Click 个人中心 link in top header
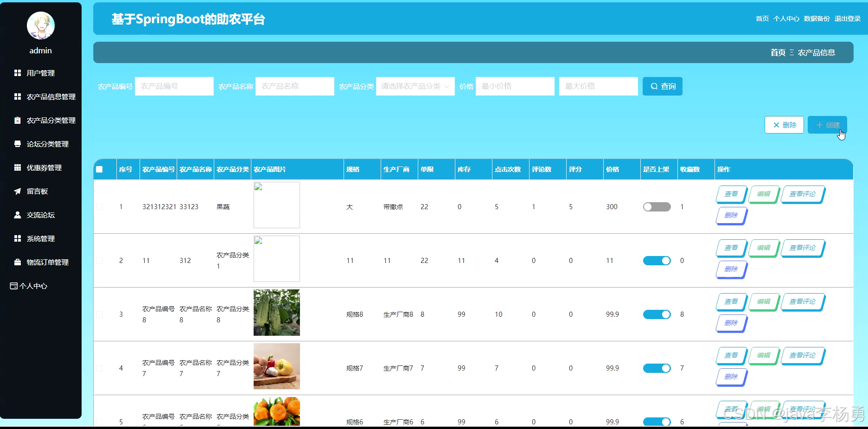The image size is (868, 429). click(x=786, y=19)
